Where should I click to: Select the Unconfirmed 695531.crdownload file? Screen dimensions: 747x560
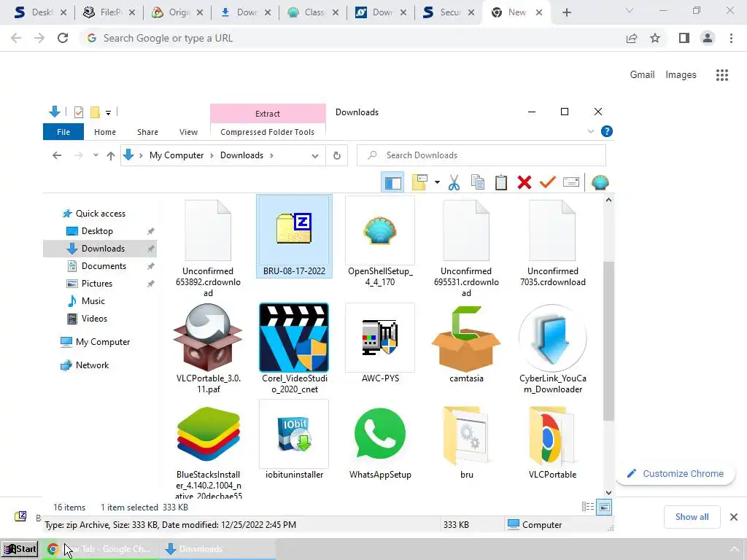466,248
